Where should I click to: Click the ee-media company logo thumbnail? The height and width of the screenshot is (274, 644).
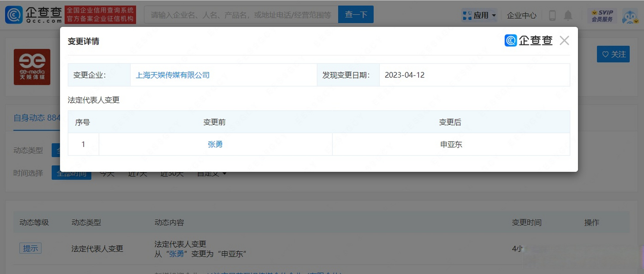coord(32,67)
